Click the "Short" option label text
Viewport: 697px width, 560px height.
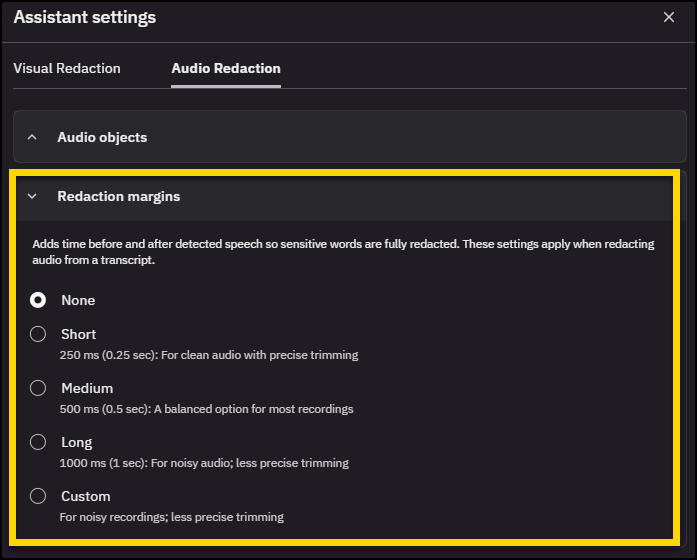coord(79,334)
